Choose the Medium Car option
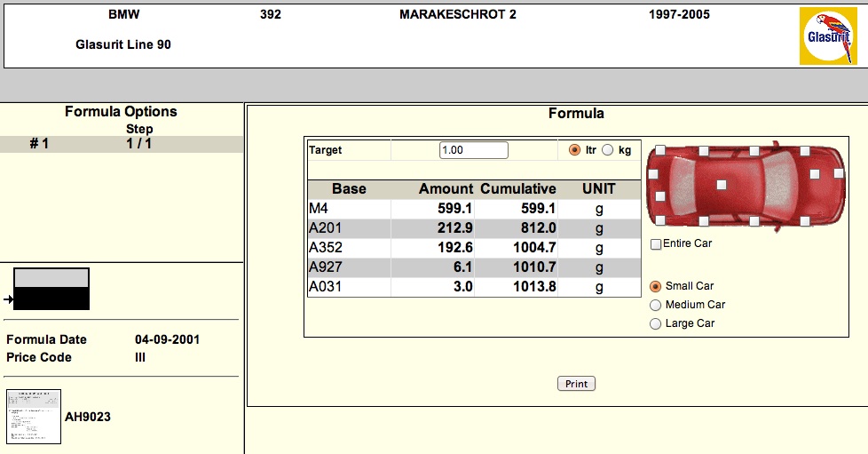Image resolution: width=868 pixels, height=454 pixels. [656, 305]
